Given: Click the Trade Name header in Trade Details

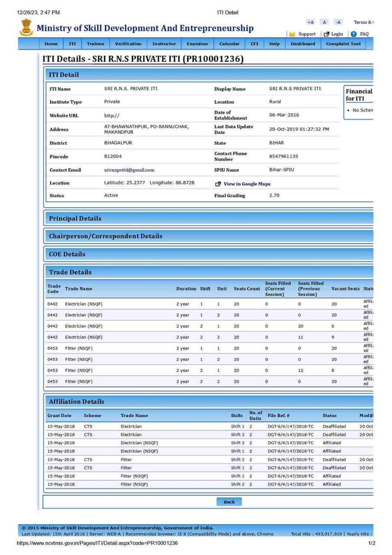Looking at the screenshot, I should 78,289.
